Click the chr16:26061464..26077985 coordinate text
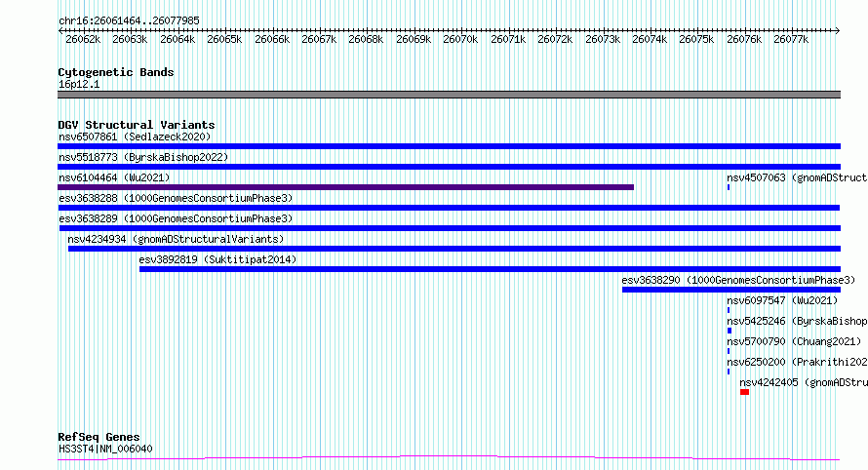Image resolution: width=868 pixels, height=470 pixels. (129, 20)
